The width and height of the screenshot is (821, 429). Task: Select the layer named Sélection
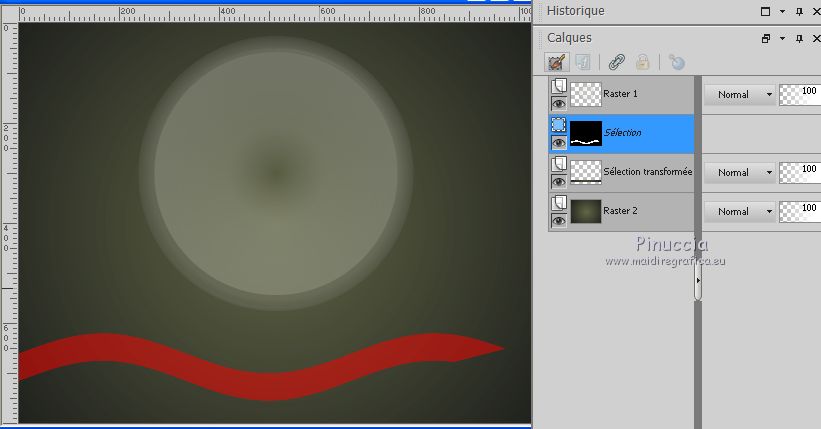(x=622, y=133)
